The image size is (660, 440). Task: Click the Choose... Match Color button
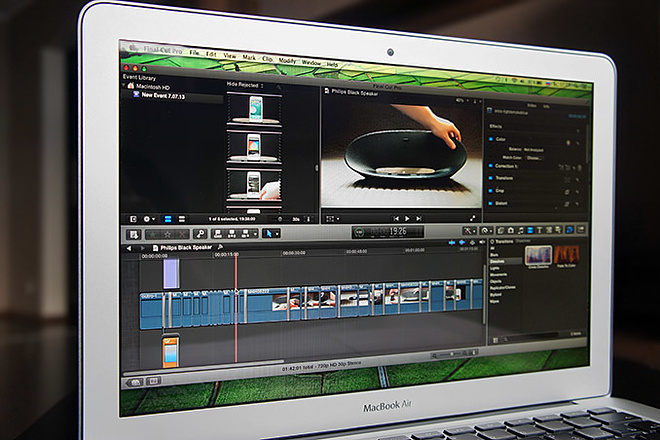coord(534,158)
